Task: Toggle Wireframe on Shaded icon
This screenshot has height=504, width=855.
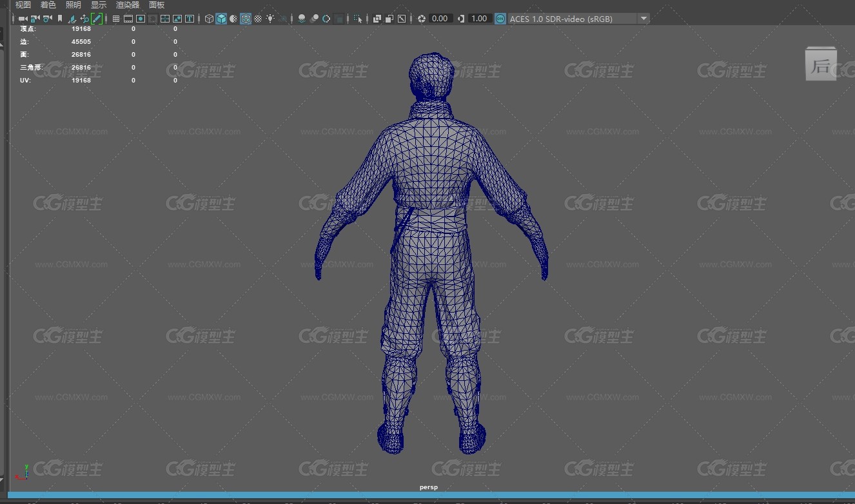Action: pos(246,19)
